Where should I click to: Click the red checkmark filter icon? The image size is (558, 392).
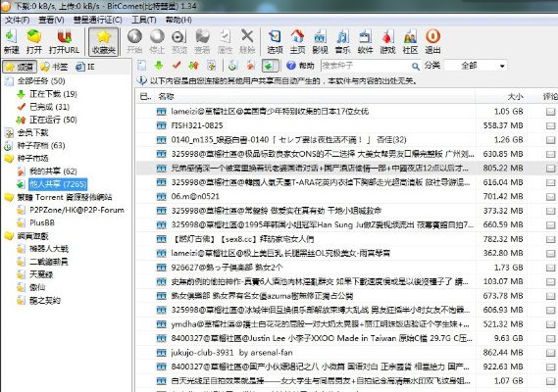(177, 66)
